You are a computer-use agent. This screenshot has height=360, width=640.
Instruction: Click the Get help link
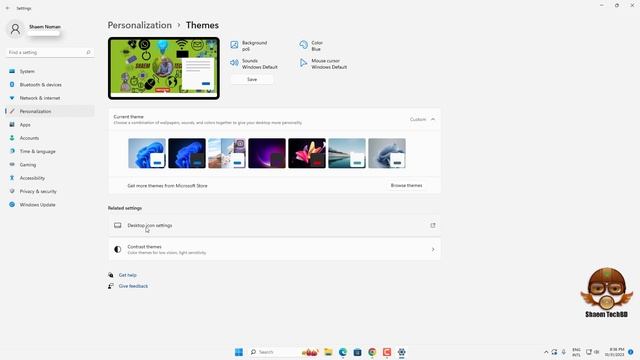point(127,275)
